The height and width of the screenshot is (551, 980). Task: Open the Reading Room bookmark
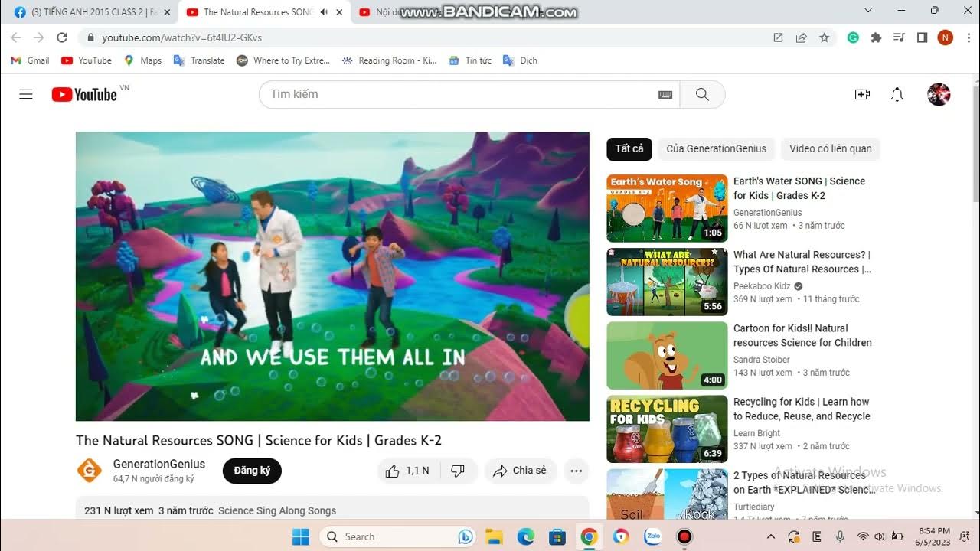coord(389,60)
